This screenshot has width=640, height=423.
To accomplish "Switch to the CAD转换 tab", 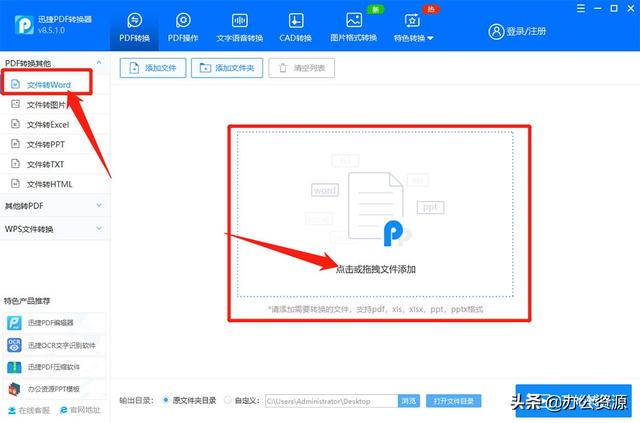I will tap(296, 27).
